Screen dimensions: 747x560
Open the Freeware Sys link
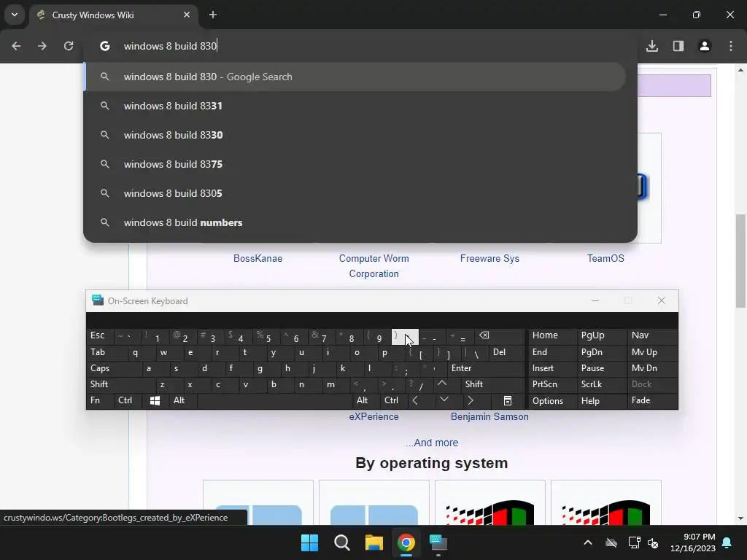click(x=489, y=258)
